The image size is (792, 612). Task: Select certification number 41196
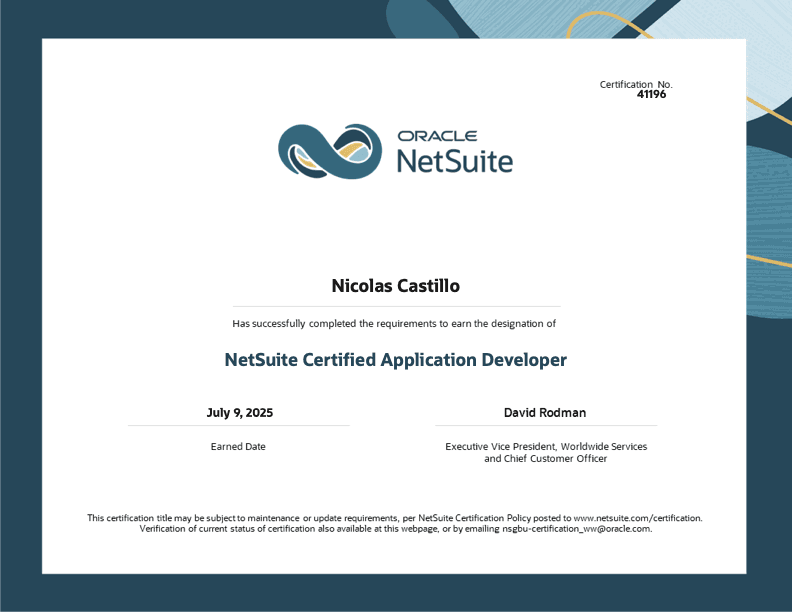651,94
